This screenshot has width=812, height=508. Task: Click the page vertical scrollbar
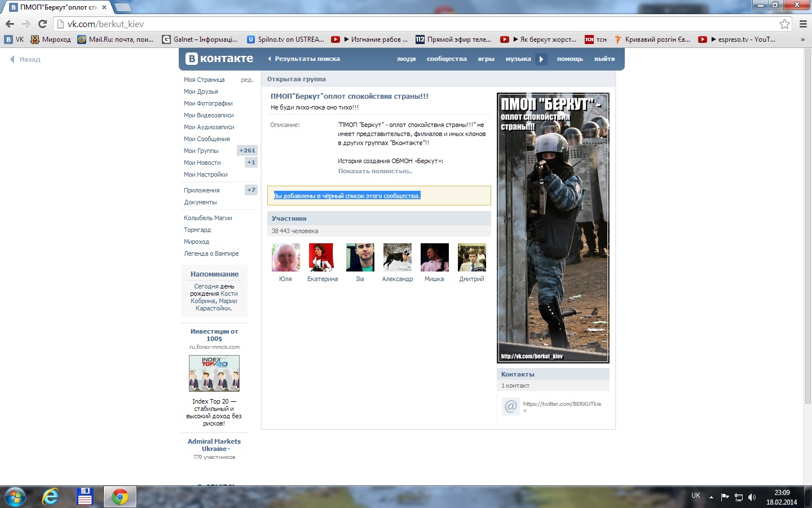point(807,226)
